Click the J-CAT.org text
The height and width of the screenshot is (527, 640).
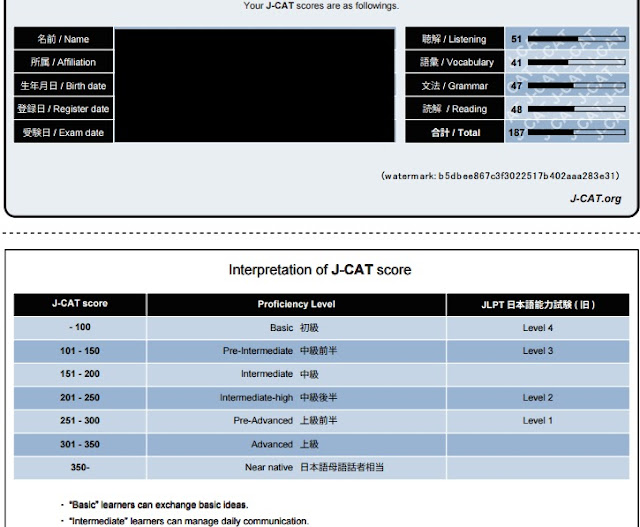[x=596, y=199]
